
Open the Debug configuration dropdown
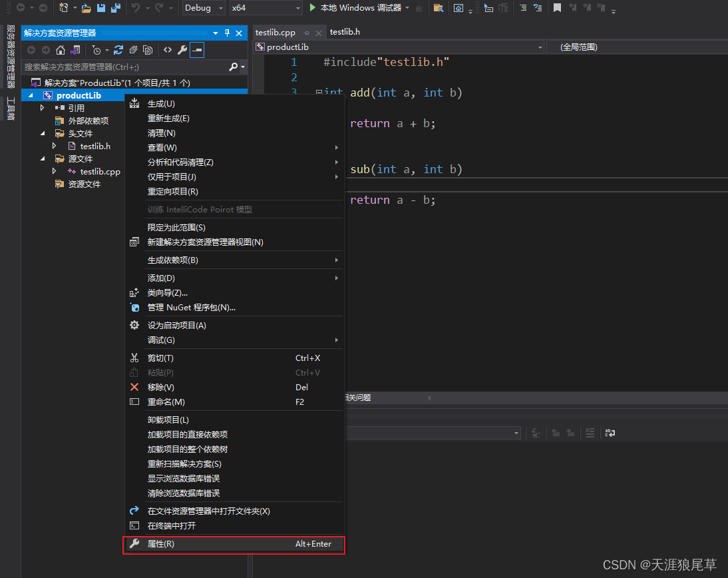pos(204,8)
